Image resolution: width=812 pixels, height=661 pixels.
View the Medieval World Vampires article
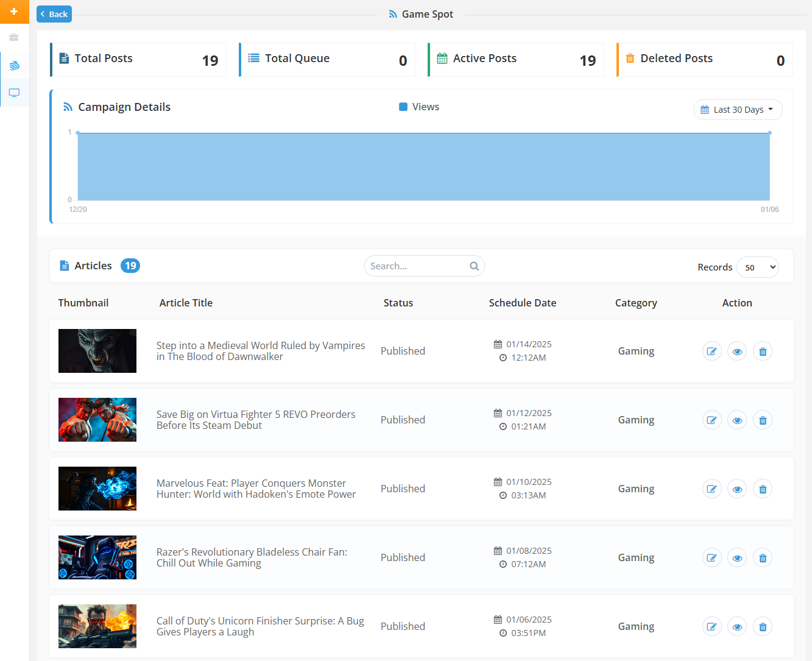[x=737, y=351]
